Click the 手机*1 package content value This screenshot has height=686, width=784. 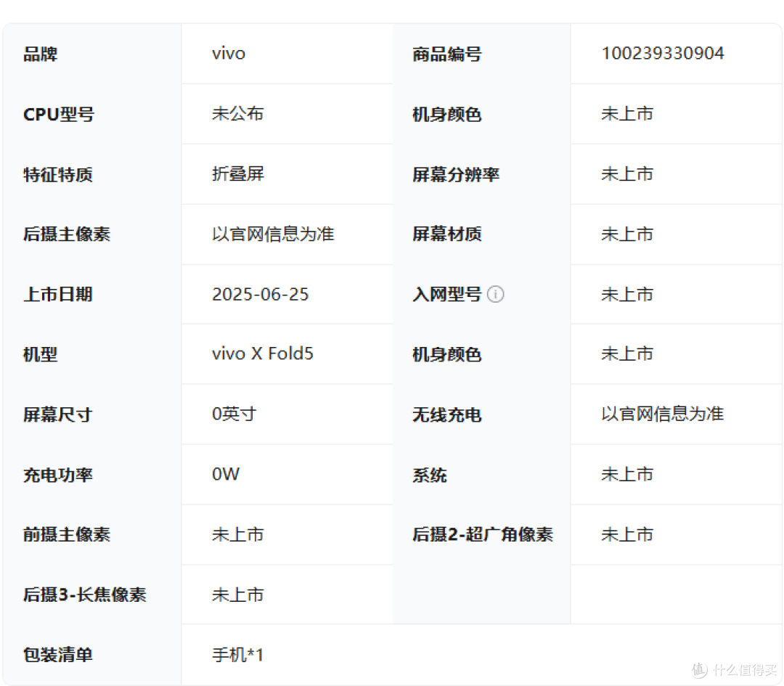[237, 655]
